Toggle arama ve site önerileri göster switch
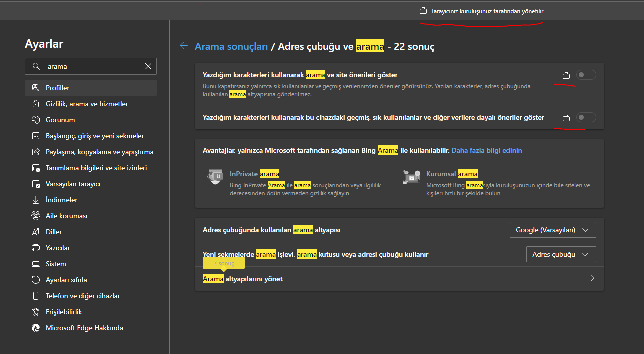The width and height of the screenshot is (644, 354). [586, 75]
